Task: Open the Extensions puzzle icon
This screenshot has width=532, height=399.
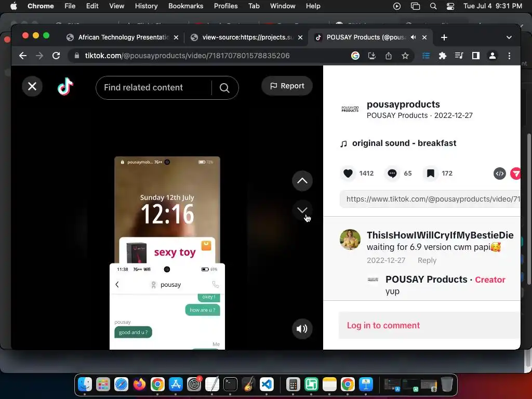Action: pyautogui.click(x=443, y=56)
